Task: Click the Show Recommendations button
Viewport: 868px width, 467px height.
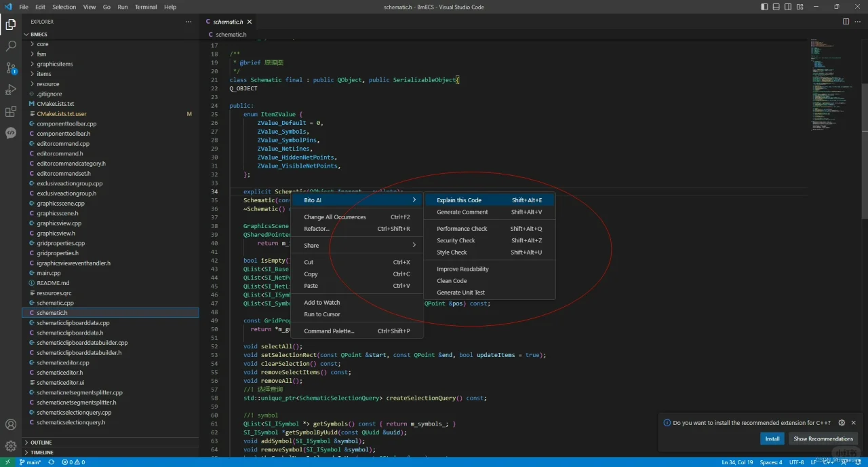Action: (823, 439)
